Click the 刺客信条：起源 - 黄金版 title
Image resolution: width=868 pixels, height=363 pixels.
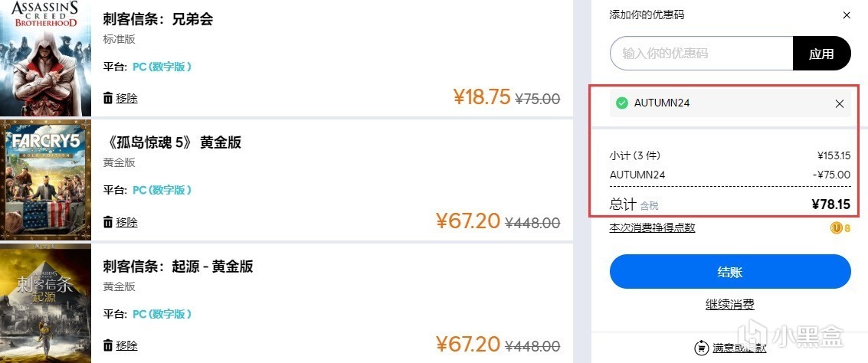(178, 267)
